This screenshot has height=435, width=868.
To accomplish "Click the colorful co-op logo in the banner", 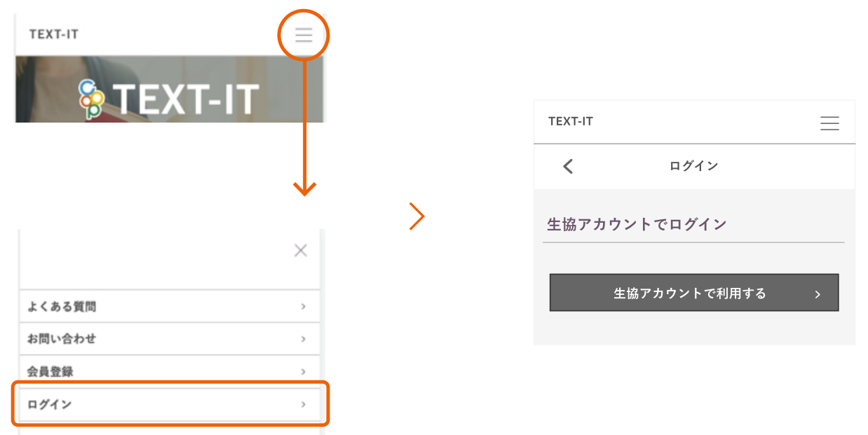I will pyautogui.click(x=90, y=99).
